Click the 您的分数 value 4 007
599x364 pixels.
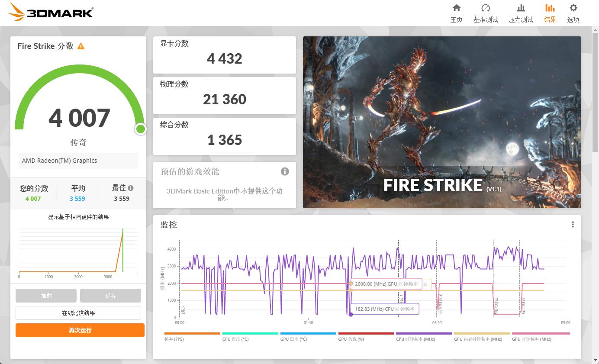click(33, 199)
